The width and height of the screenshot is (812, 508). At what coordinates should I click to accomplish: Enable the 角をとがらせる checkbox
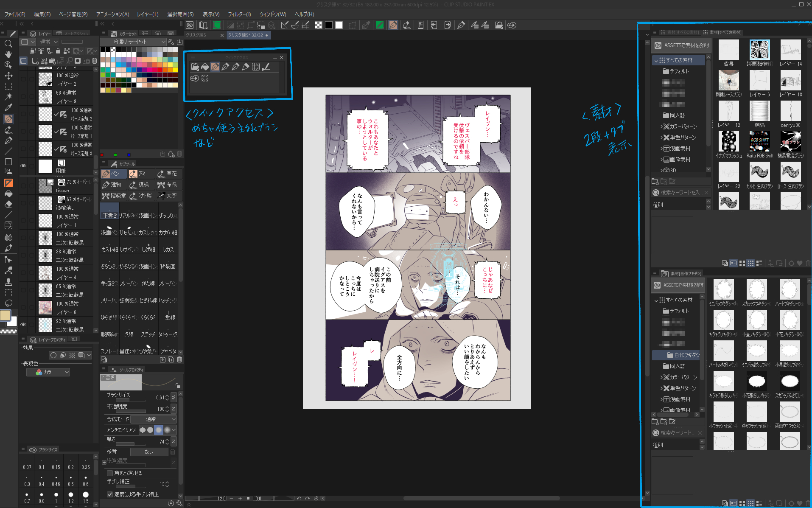(x=110, y=473)
